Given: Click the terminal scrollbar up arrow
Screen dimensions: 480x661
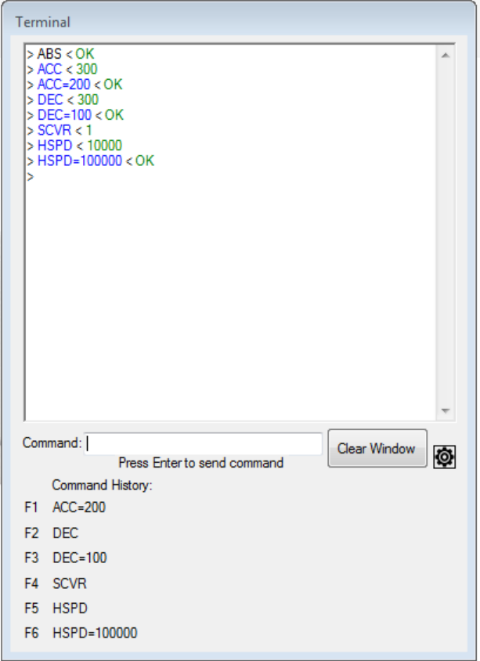Looking at the screenshot, I should 445,55.
